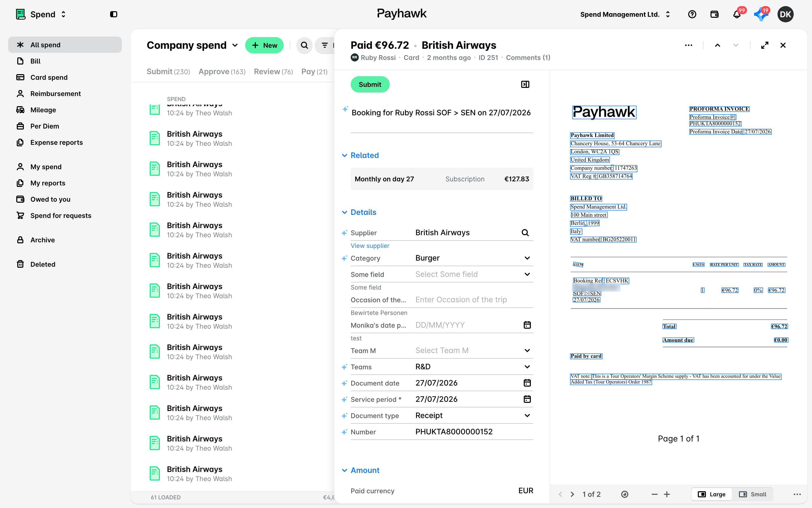Image resolution: width=812 pixels, height=508 pixels.
Task: Switch to the Review tab
Action: pos(273,72)
